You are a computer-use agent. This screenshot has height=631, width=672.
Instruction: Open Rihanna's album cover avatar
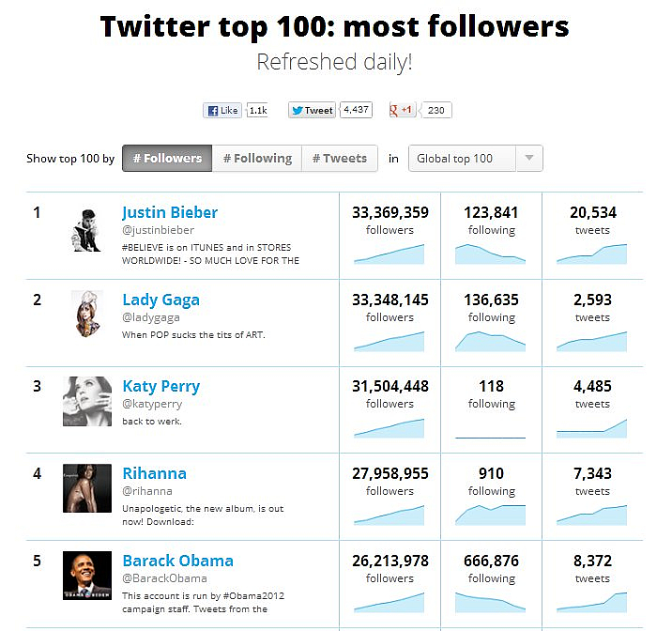click(87, 488)
